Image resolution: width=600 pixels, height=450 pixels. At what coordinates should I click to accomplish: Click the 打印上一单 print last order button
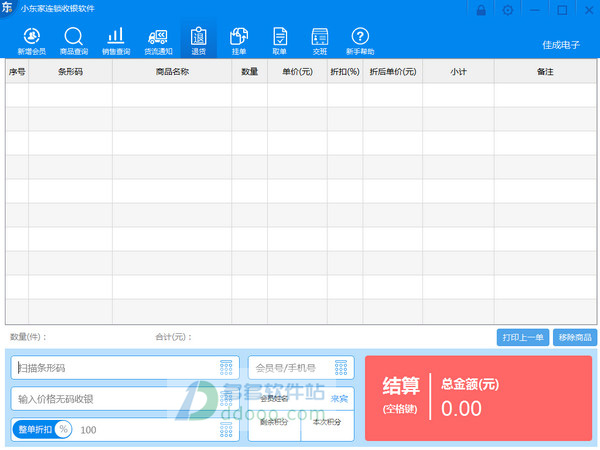(x=523, y=338)
